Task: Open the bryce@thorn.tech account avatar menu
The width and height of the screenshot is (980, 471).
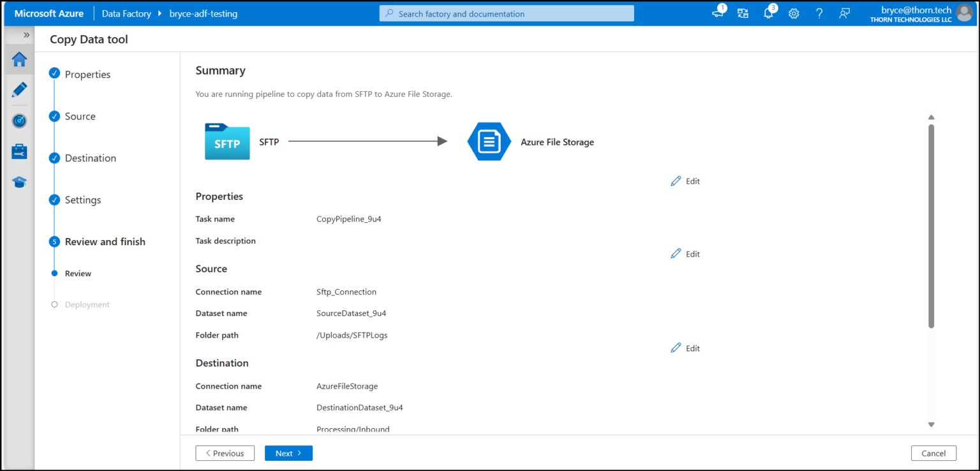Action: 963,13
